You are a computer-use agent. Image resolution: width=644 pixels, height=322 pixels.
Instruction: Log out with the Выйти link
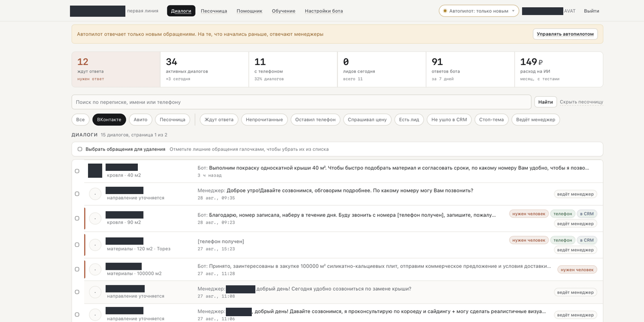pyautogui.click(x=591, y=11)
